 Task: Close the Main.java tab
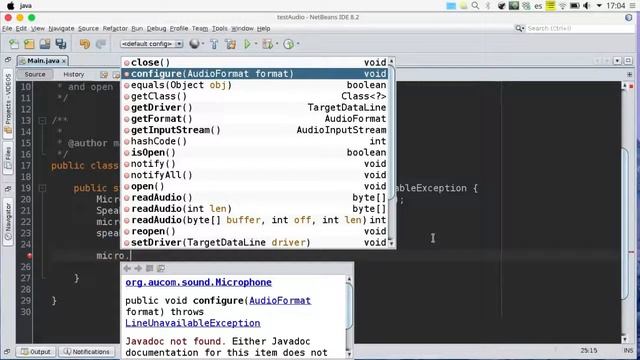(x=64, y=61)
